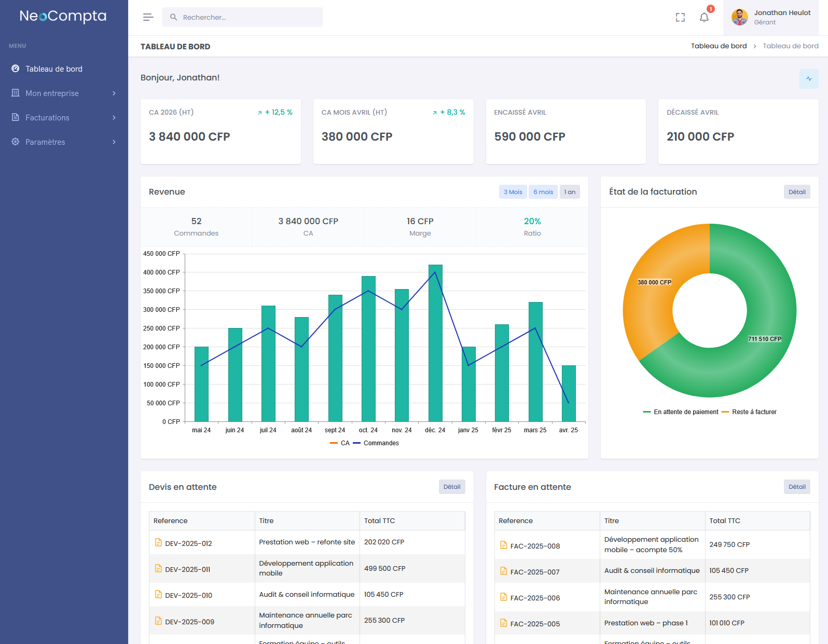
Task: Click the document icon for DEV-2025-012
Action: coord(158,543)
